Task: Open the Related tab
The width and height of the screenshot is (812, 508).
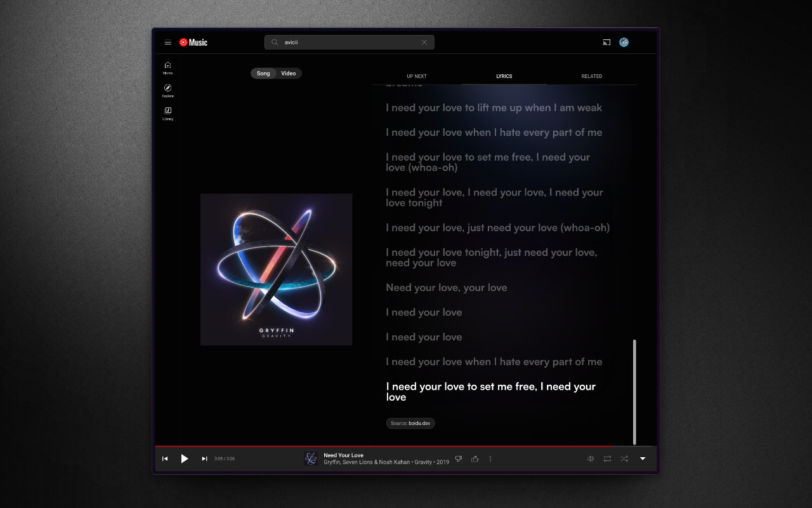Action: 592,76
